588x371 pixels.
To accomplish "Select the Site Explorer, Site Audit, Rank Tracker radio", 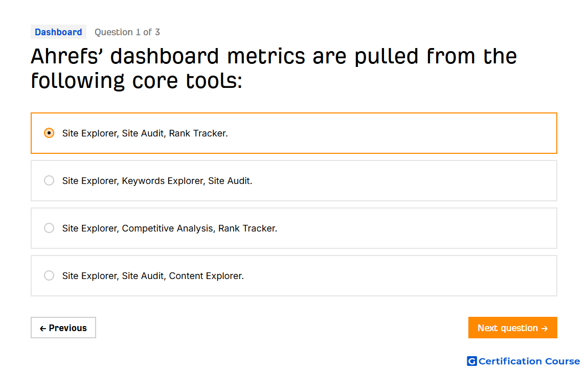I will (49, 133).
